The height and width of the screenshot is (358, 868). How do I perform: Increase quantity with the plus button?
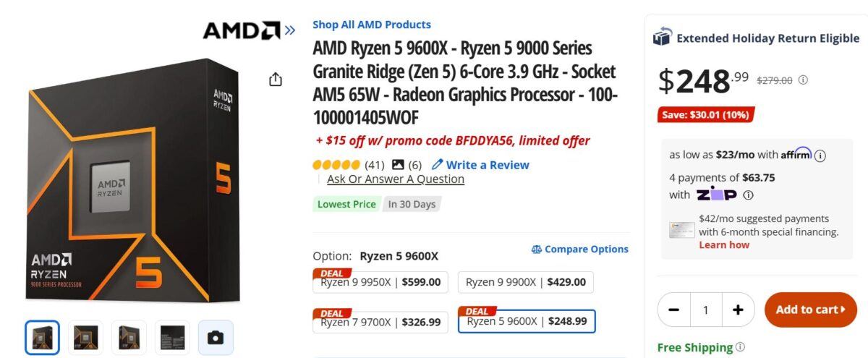(738, 310)
